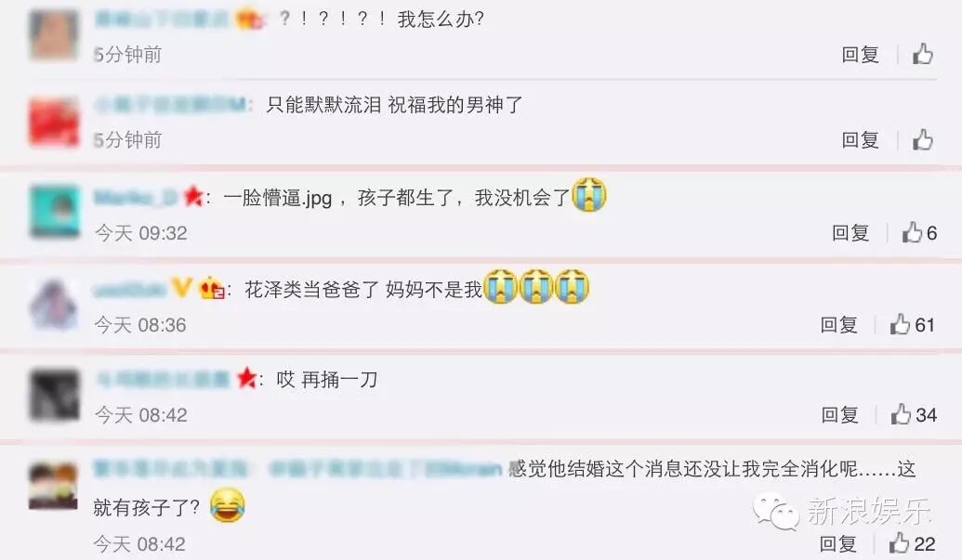The image size is (962, 560).
Task: Click crying emoji after '我没机会了'
Action: (589, 194)
